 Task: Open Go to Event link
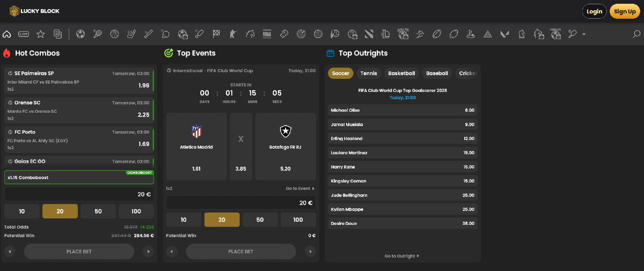coord(300,189)
